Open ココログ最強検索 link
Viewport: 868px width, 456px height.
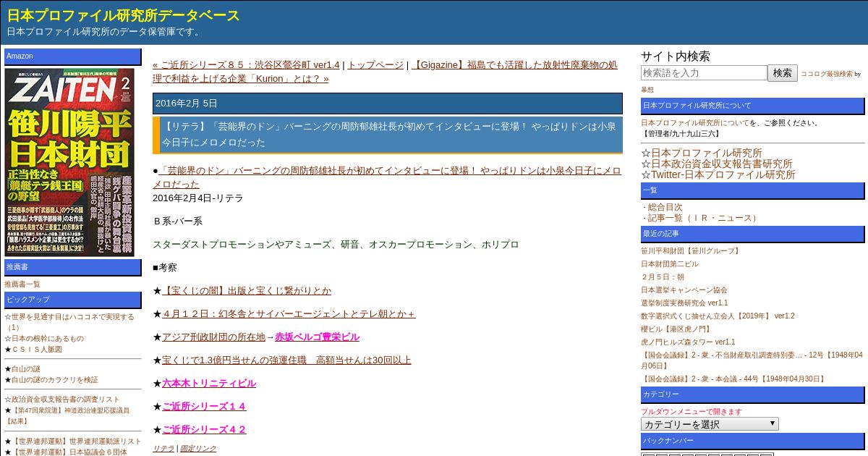coord(827,74)
